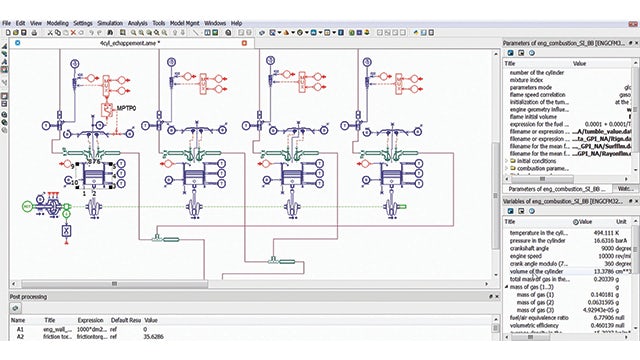The image size is (640, 360).
Task: Open the Model Mgmt menu
Action: pyautogui.click(x=184, y=23)
